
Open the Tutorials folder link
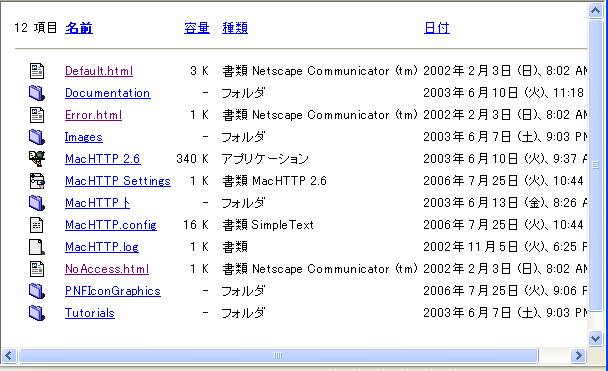tap(90, 313)
